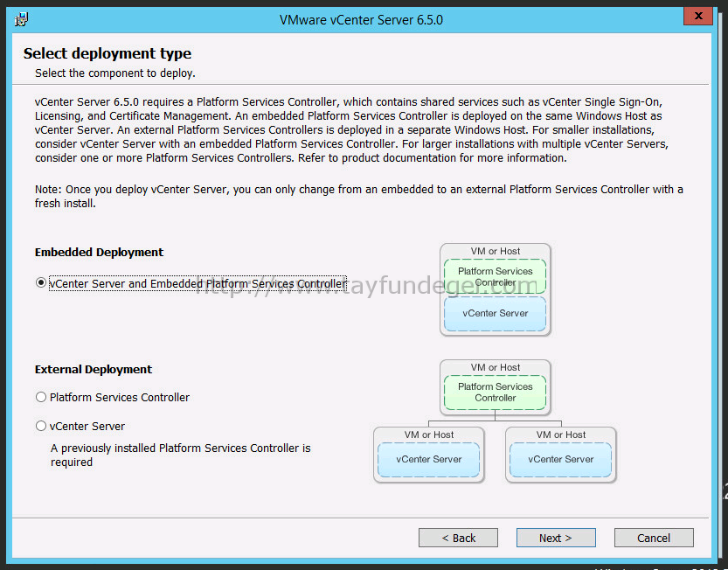This screenshot has height=570, width=728.
Task: Go back with the Back button
Action: [x=458, y=538]
